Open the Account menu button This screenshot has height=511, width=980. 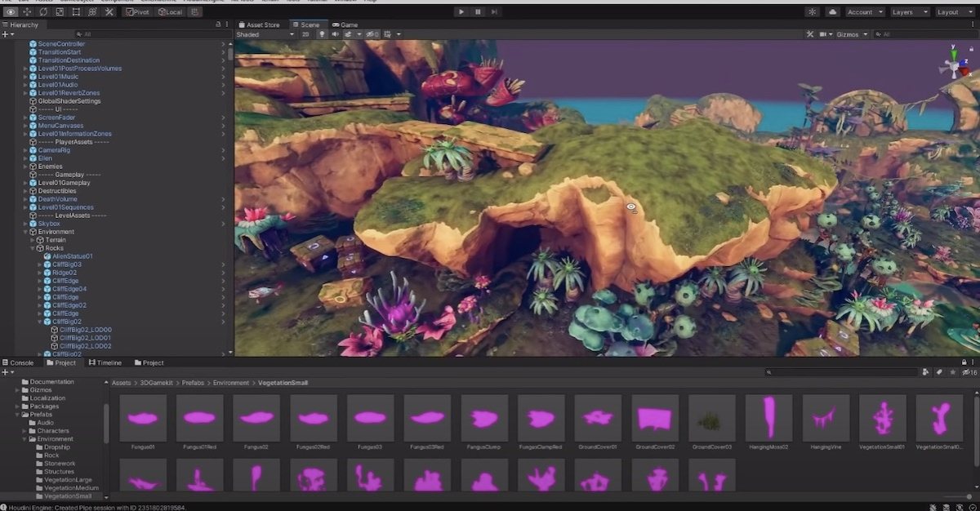coord(865,11)
